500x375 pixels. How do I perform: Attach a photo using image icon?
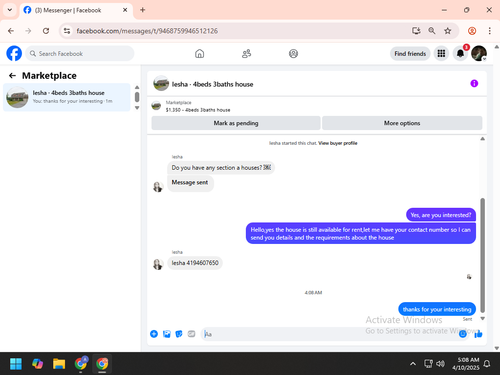167,334
